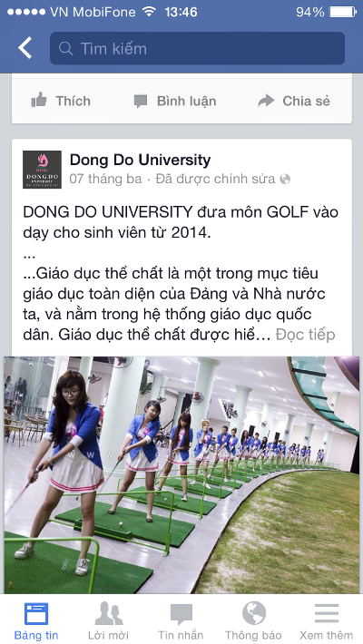Switch to Bảng tin tab
363x644 pixels.
pyautogui.click(x=36, y=620)
